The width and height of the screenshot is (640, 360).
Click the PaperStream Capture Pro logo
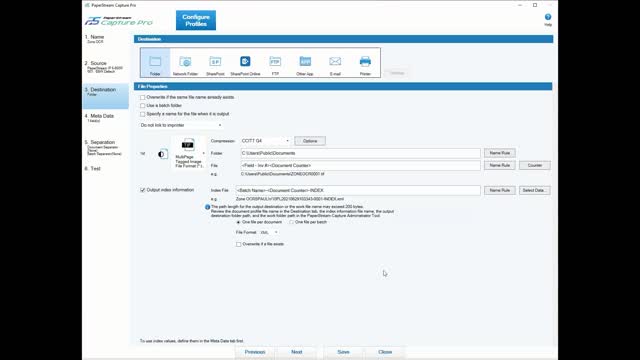coord(119,21)
